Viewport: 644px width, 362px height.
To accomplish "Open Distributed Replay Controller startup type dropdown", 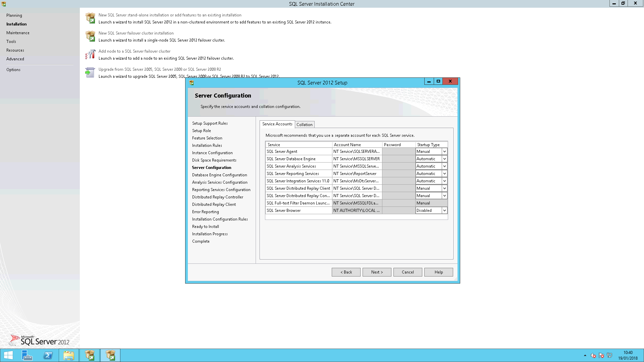I will pyautogui.click(x=444, y=196).
